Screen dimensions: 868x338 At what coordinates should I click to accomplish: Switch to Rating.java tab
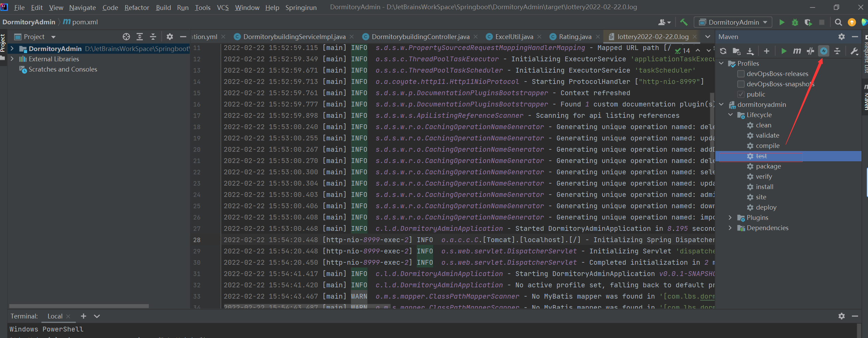(575, 37)
